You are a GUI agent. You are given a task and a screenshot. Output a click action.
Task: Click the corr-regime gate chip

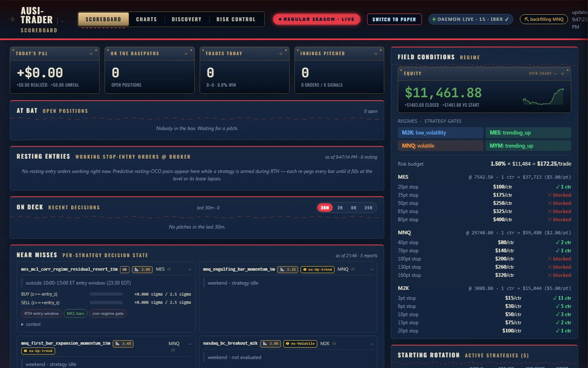pos(108,314)
